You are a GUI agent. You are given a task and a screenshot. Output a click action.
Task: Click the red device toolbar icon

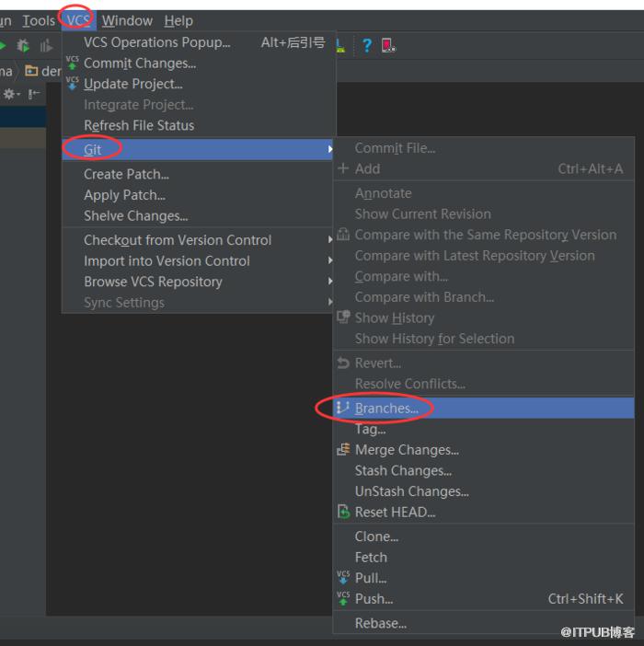pos(388,45)
